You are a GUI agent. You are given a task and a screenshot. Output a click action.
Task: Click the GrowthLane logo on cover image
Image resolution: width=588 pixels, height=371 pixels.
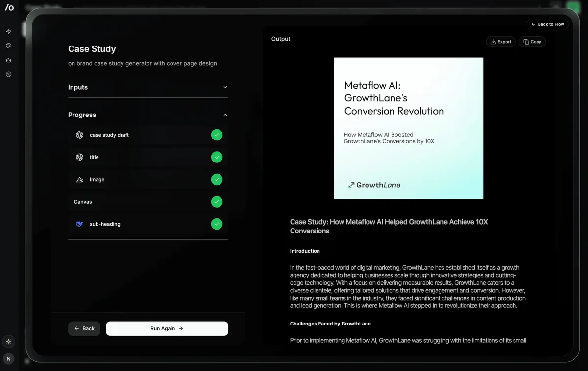[374, 185]
